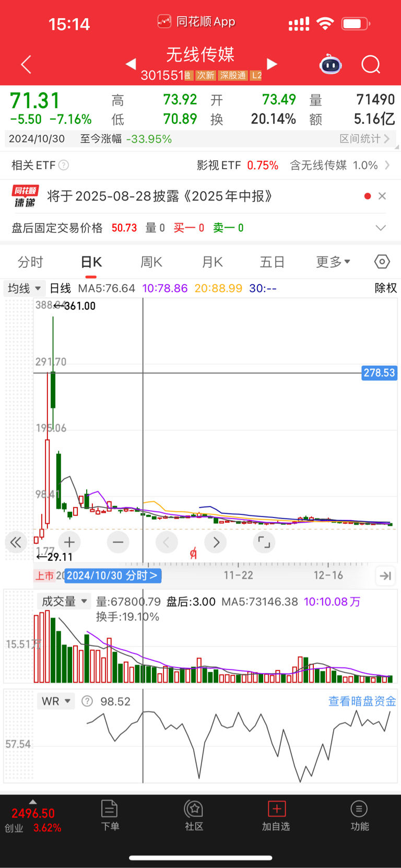Open the 同花顺速递 news badge
The height and width of the screenshot is (868, 401).
coord(25,196)
